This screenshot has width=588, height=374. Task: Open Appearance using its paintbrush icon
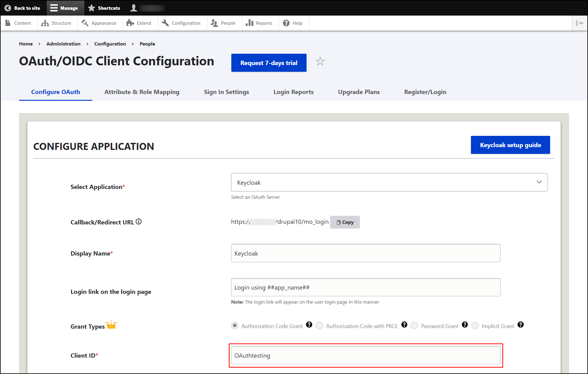(x=85, y=23)
